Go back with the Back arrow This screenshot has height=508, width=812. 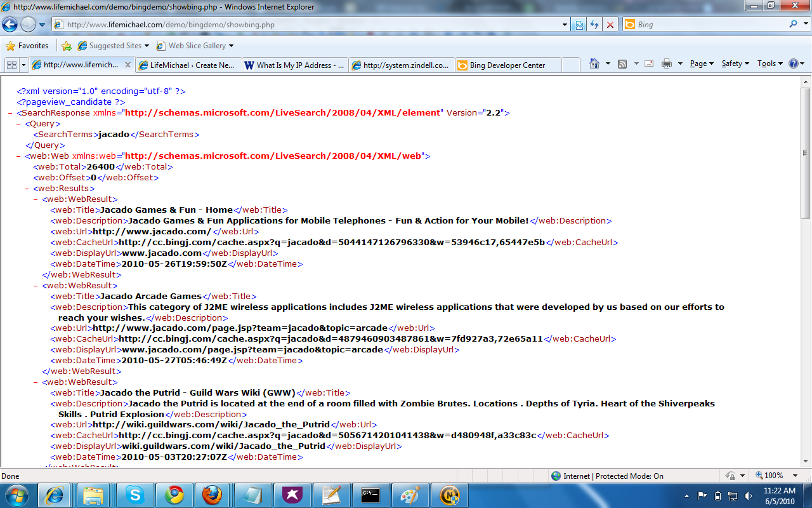(10, 25)
